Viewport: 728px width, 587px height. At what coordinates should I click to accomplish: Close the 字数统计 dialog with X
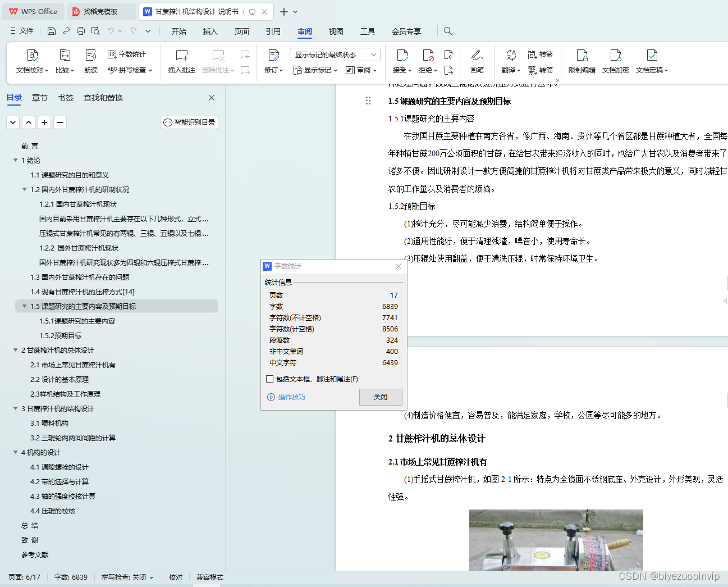pyautogui.click(x=399, y=266)
